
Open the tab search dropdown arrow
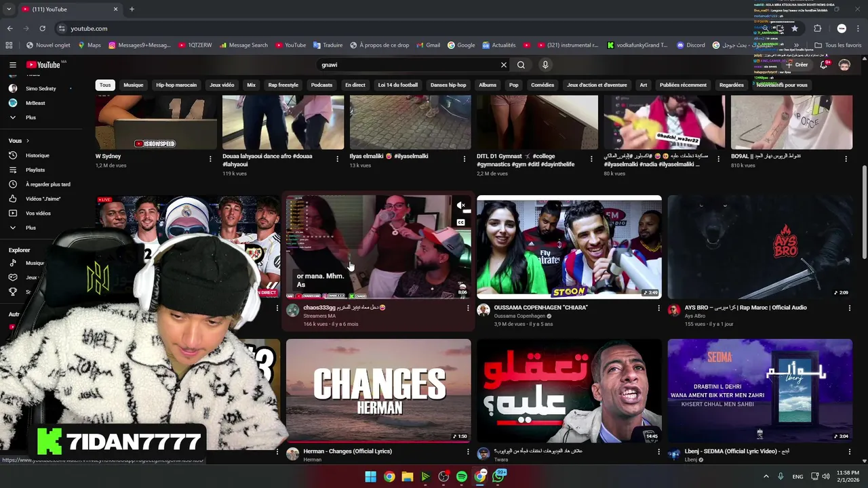coord(8,9)
